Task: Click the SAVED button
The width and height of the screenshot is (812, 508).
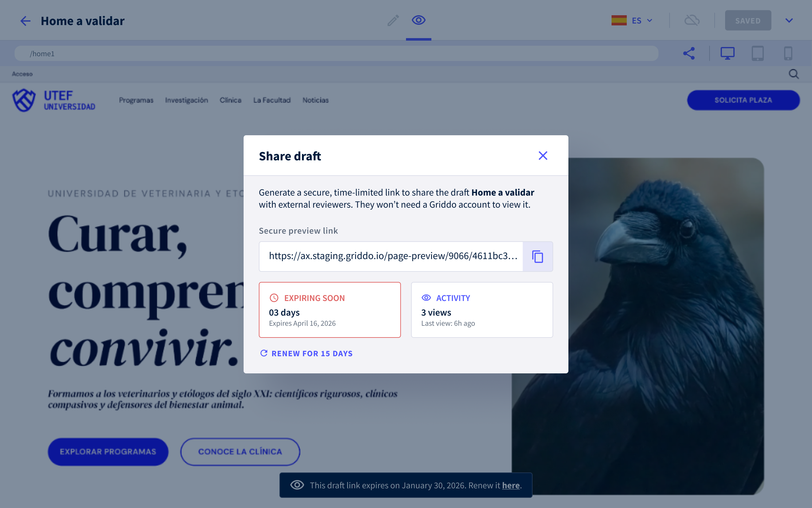Action: click(748, 21)
